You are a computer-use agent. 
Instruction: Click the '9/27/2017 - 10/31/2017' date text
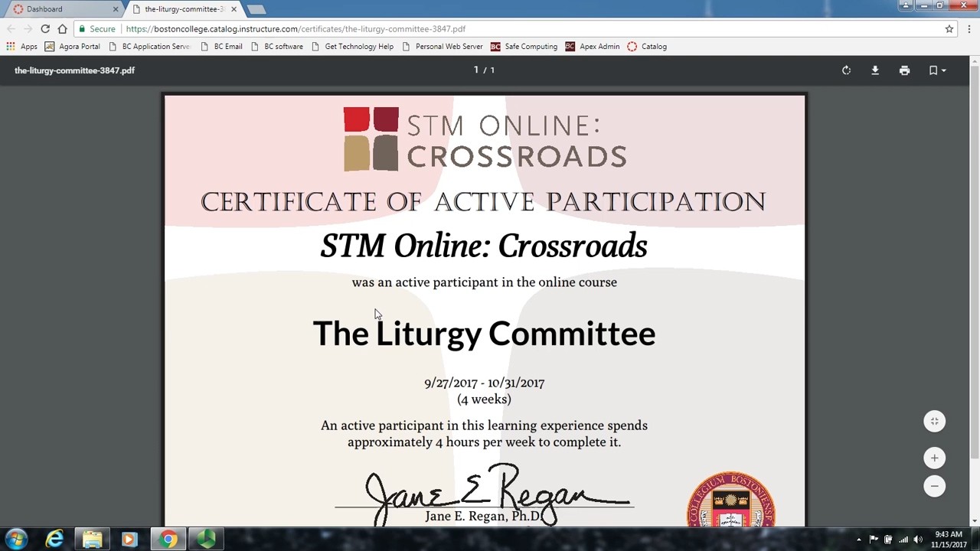click(x=485, y=383)
